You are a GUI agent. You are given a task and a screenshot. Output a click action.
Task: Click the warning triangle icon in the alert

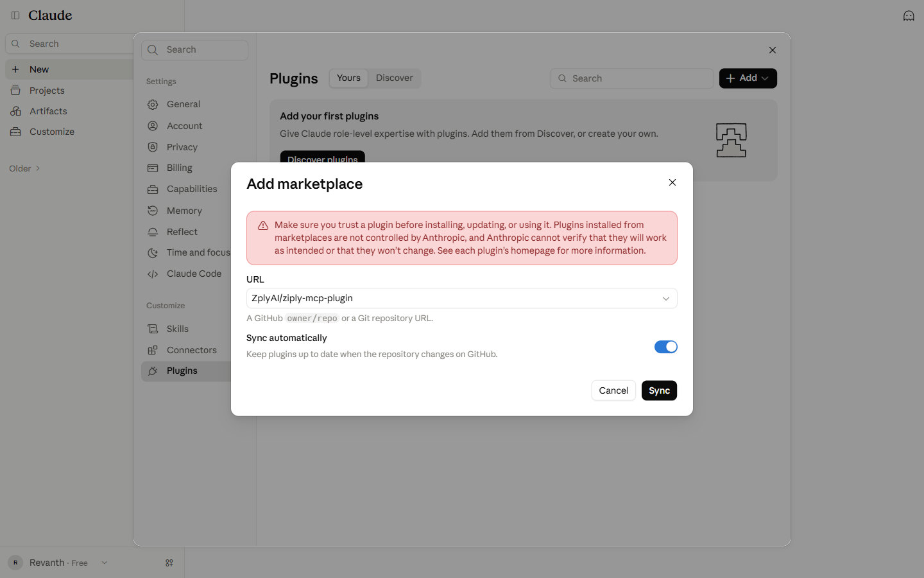[x=263, y=225]
